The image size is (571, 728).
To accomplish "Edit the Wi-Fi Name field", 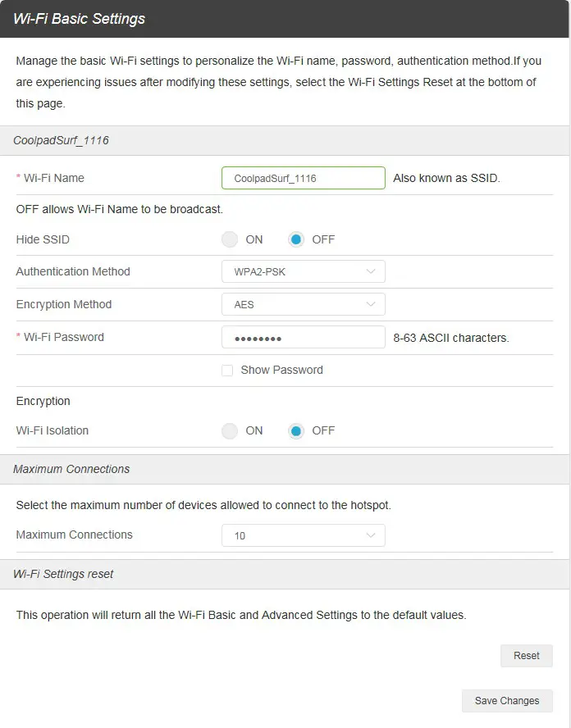I will click(x=303, y=177).
